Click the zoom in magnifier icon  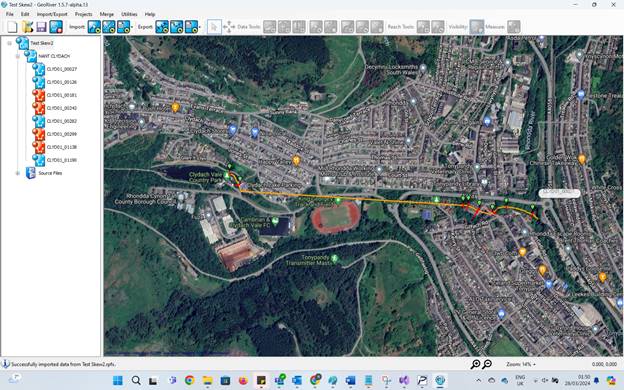(x=475, y=364)
